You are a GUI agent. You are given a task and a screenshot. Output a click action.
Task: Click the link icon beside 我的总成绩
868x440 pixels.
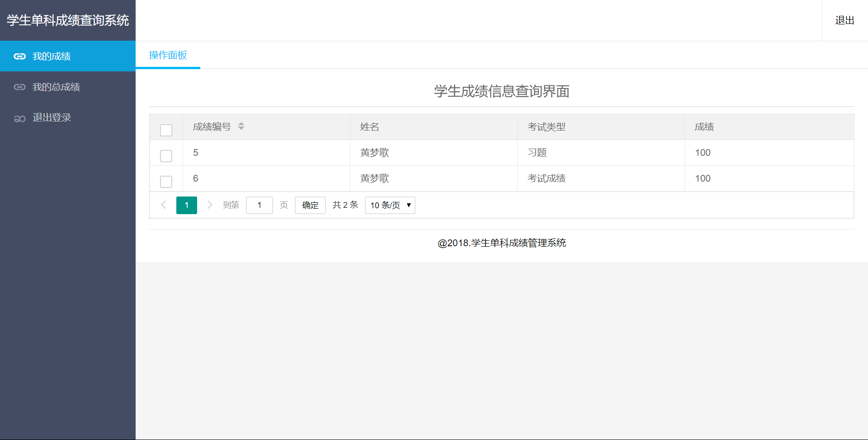[x=19, y=87]
